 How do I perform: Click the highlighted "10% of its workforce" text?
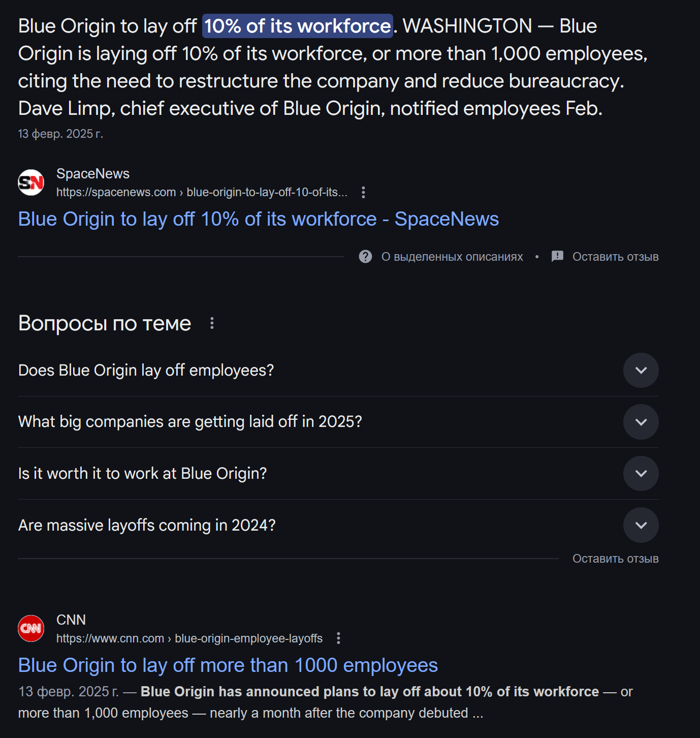pyautogui.click(x=297, y=26)
